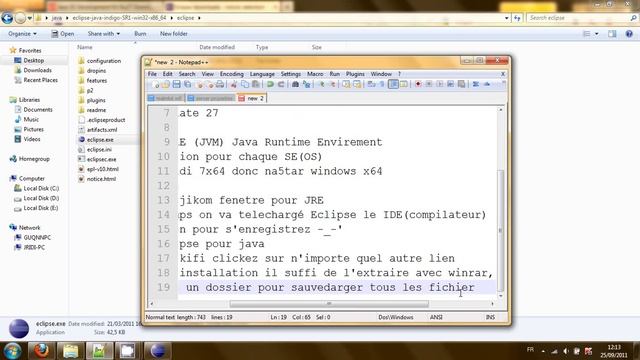Screen dimensions: 640x360
Task: Toggle Show All Characters toolbar icon
Action: (x=382, y=84)
